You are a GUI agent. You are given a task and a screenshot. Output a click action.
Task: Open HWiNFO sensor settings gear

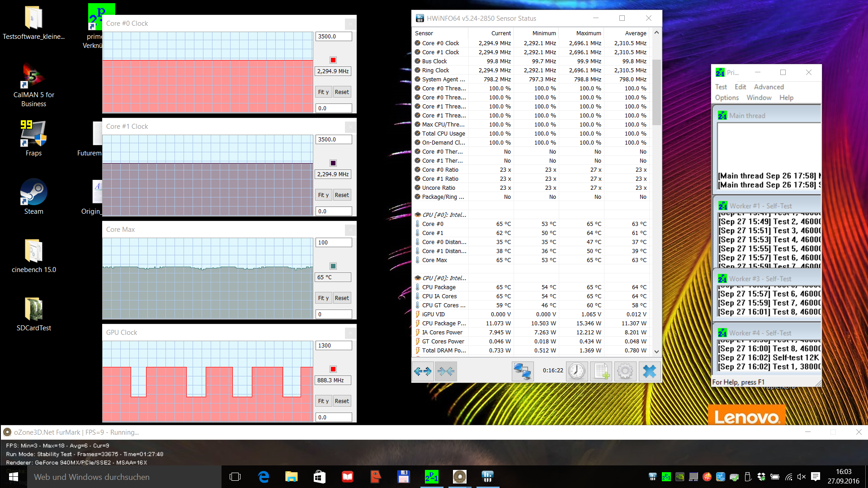click(625, 371)
